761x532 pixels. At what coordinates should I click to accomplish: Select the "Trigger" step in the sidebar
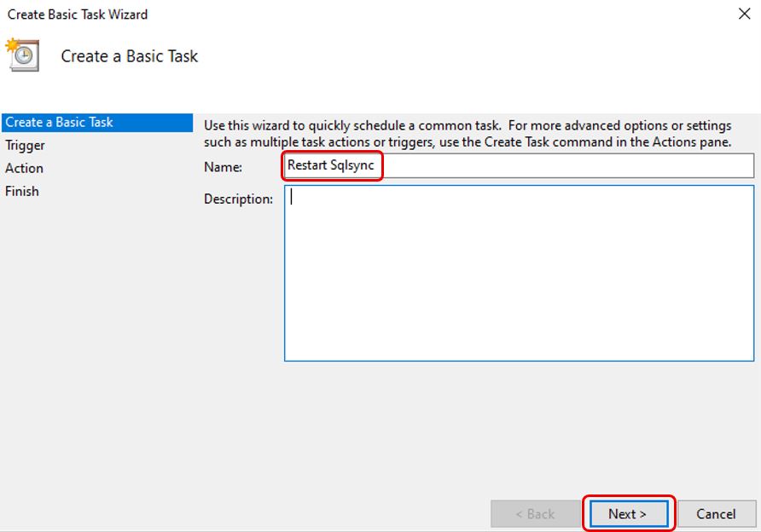[x=26, y=145]
